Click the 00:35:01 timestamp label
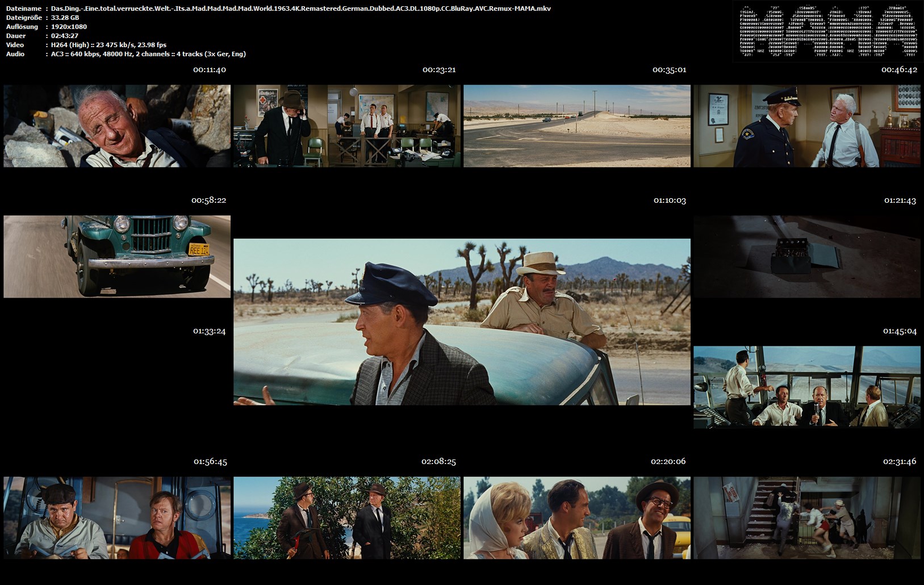The image size is (924, 585). pyautogui.click(x=669, y=70)
